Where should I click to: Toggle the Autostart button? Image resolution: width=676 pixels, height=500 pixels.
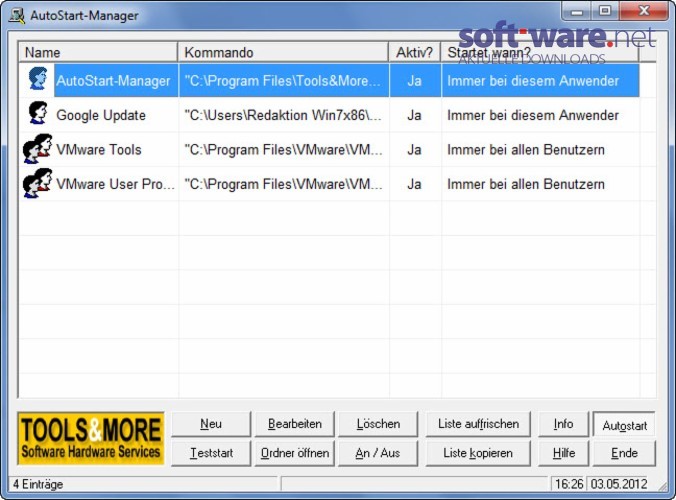pos(624,425)
